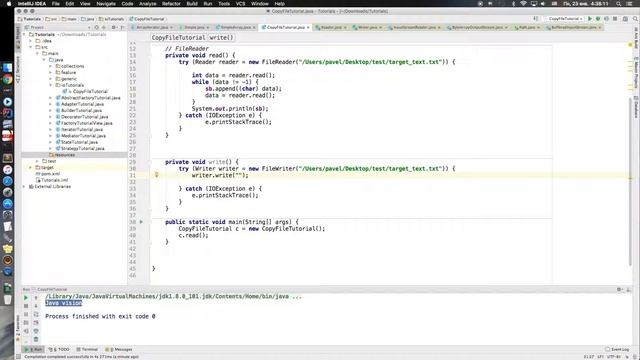Switch to the Path.java editor tab
The image size is (640, 360).
coord(526,27)
